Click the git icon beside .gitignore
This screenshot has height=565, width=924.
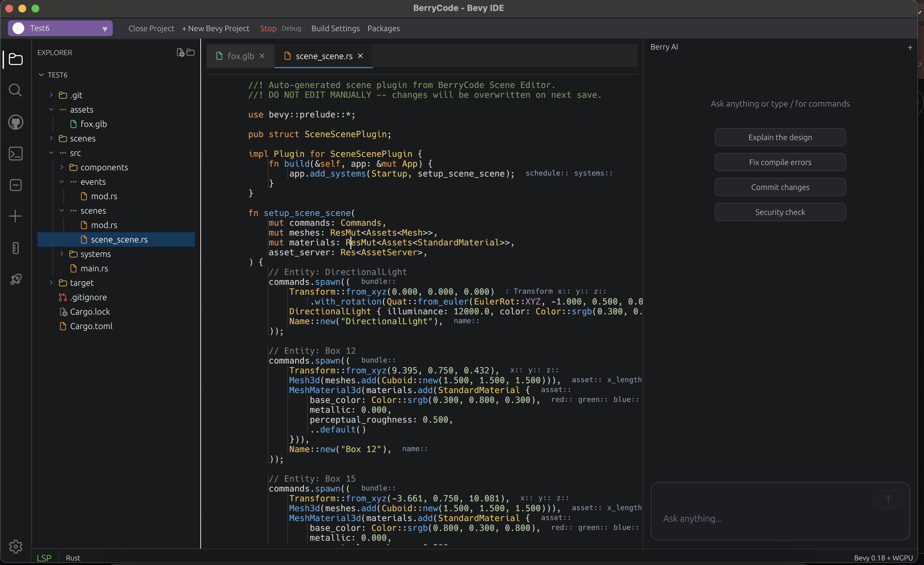(x=63, y=297)
